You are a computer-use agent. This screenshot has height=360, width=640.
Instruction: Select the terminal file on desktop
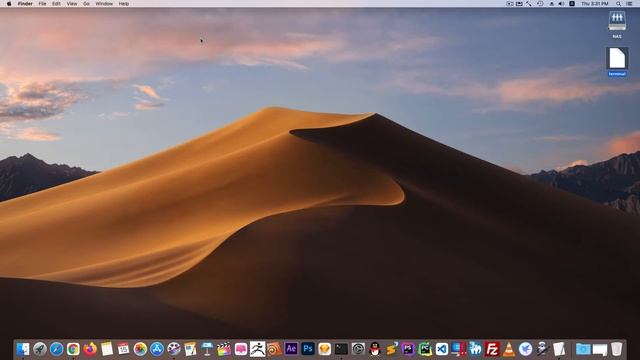click(x=617, y=62)
